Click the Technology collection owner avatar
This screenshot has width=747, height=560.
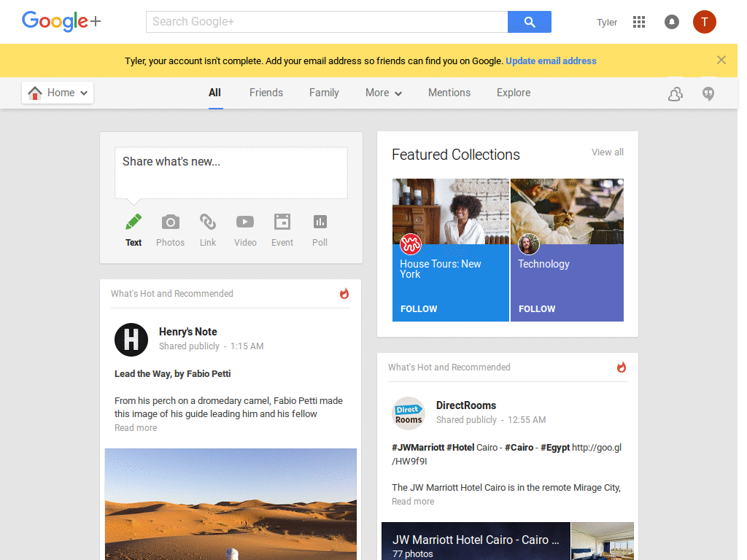pos(528,244)
